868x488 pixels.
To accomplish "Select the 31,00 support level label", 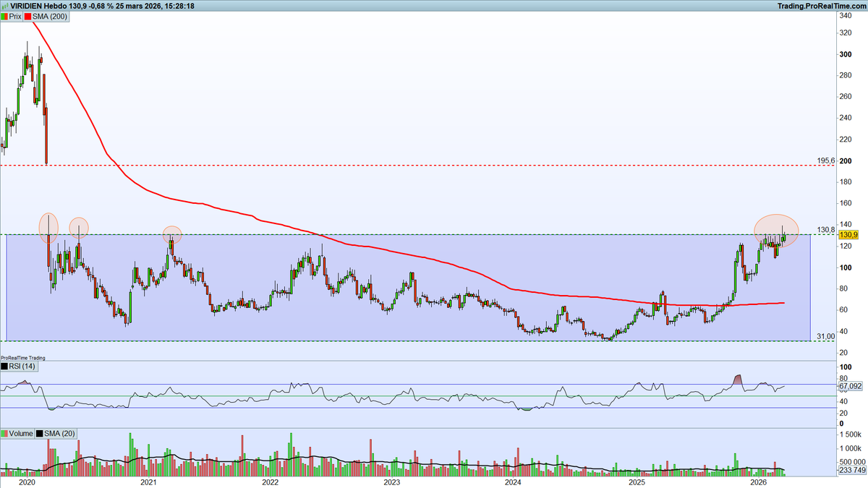I will (826, 336).
